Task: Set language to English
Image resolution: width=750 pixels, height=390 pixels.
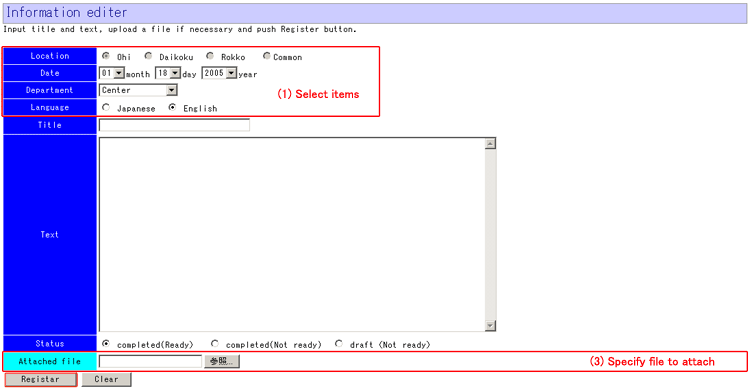Action: coord(172,107)
